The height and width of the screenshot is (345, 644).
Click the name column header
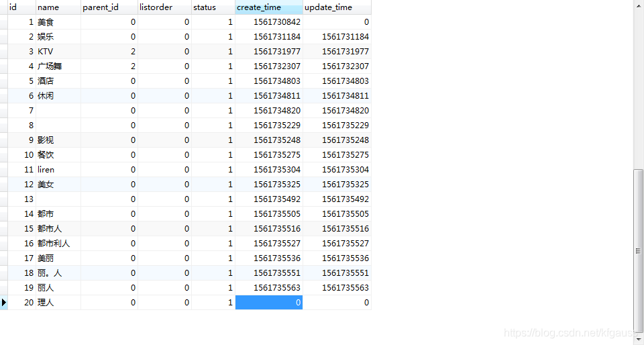coord(58,7)
